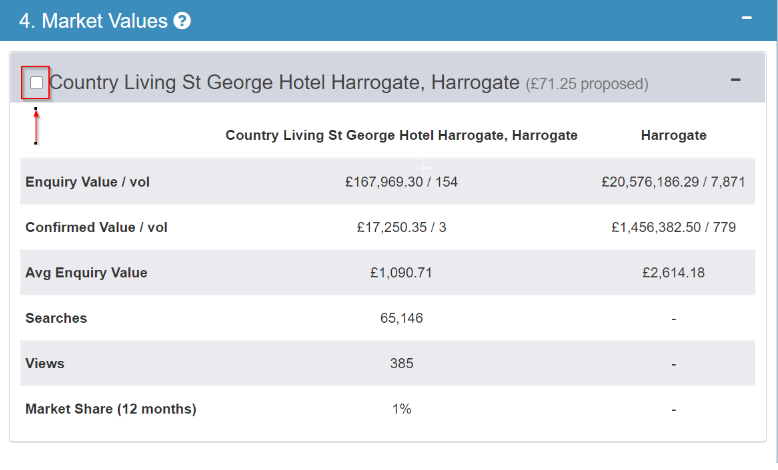
Task: Select the £17,250.35 / 3 value
Action: (401, 227)
